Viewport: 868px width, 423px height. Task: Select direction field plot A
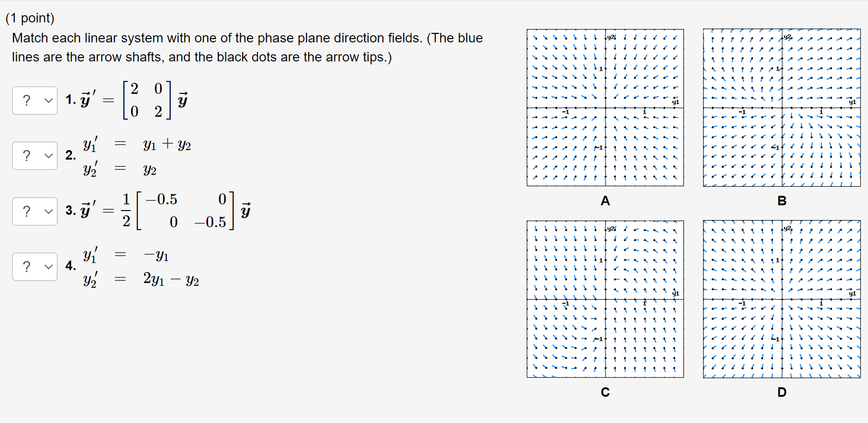[605, 107]
